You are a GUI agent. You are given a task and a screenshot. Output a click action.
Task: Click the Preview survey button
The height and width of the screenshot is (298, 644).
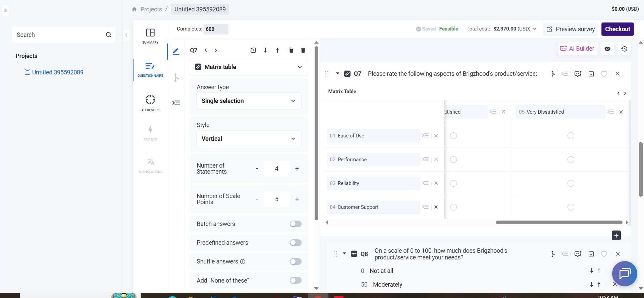click(x=571, y=29)
